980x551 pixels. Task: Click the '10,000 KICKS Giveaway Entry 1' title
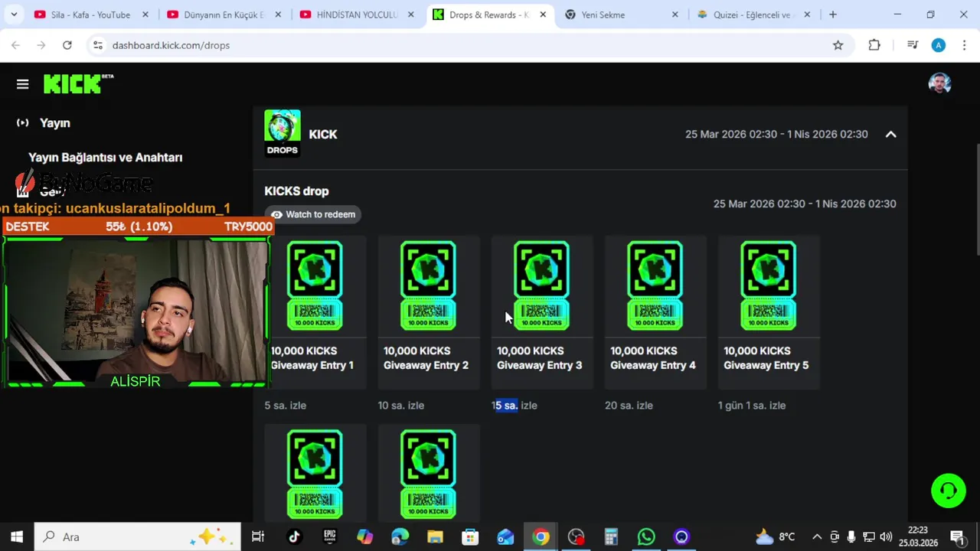312,358
